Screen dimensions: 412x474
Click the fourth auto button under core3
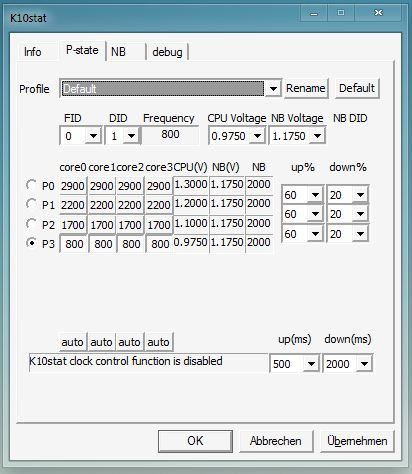159,342
